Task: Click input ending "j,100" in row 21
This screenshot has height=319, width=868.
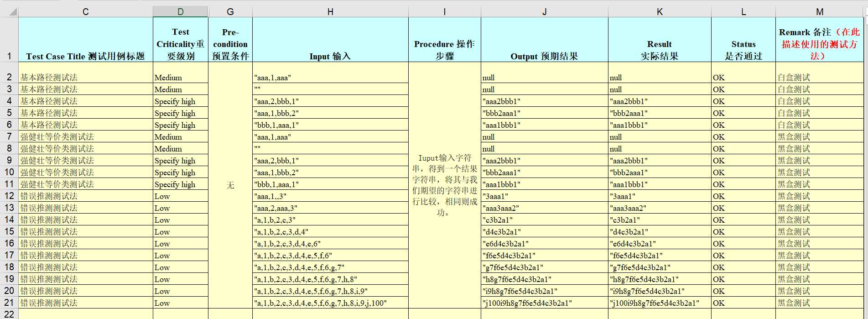Action: click(x=330, y=303)
